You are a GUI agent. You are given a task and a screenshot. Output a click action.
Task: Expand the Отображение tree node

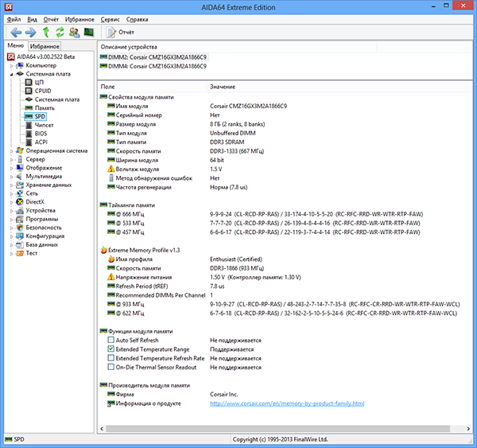pos(12,168)
